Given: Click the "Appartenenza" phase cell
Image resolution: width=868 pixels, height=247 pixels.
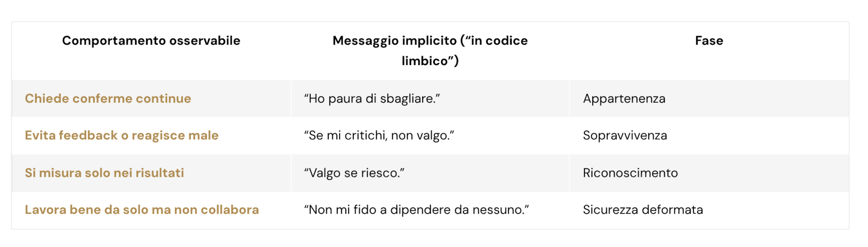Looking at the screenshot, I should (624, 98).
